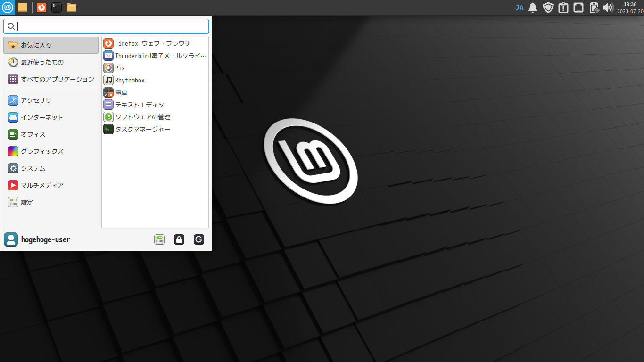Click the clipboard warning tray icon

[563, 7]
